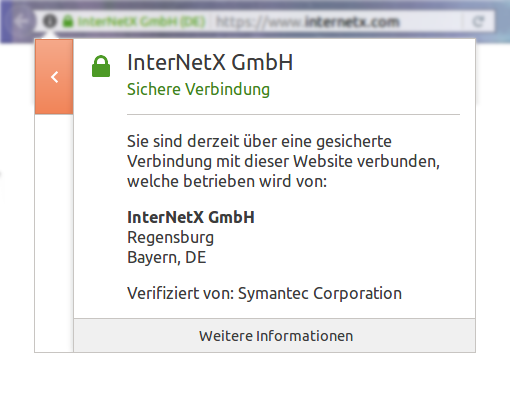Click the green lock in the address bar
510x400 pixels.
[x=68, y=21]
